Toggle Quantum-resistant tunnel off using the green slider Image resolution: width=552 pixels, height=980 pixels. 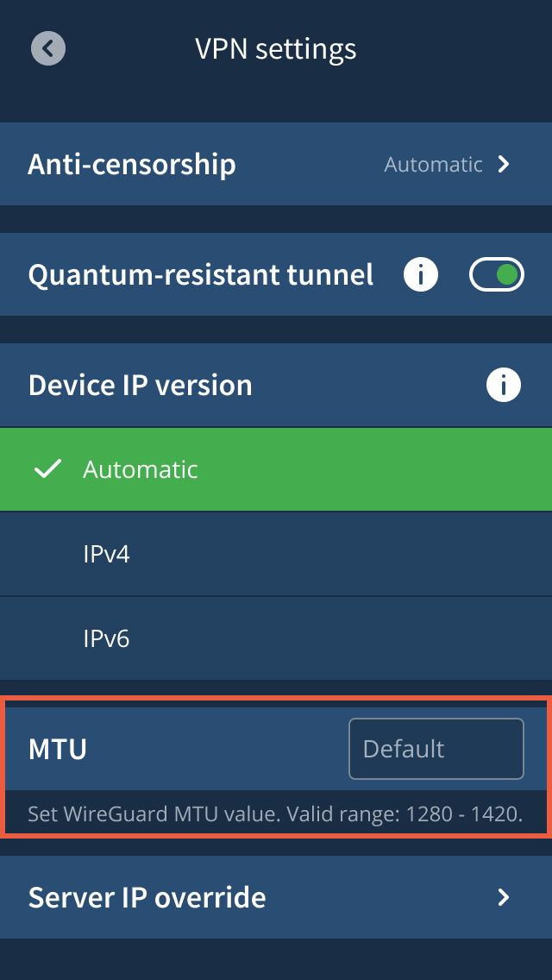[x=496, y=274]
